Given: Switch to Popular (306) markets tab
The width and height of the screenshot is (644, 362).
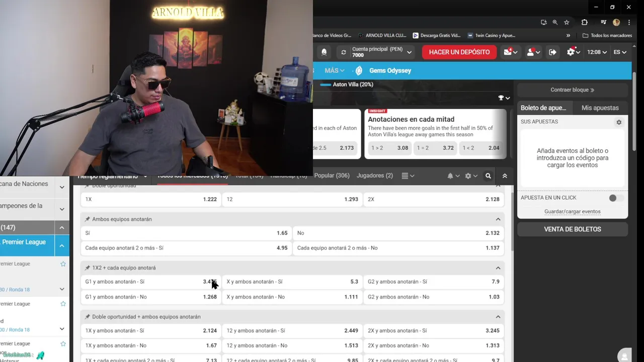Looking at the screenshot, I should [332, 175].
